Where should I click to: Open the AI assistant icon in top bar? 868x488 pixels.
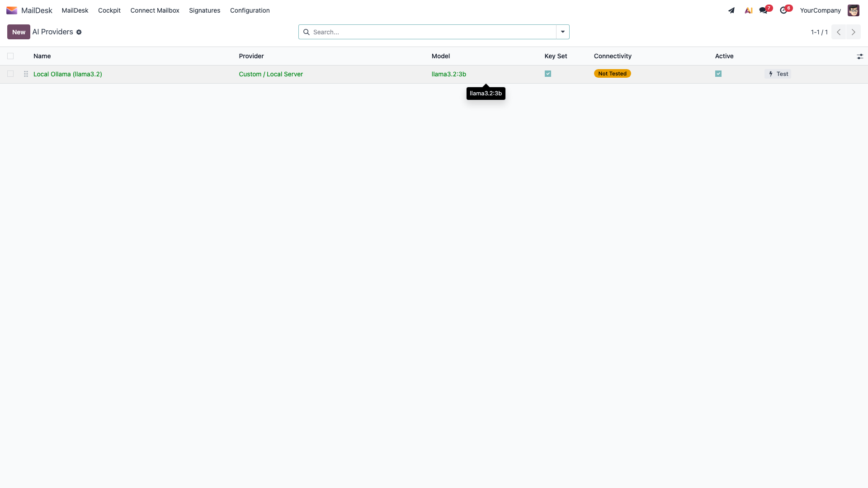tap(749, 10)
